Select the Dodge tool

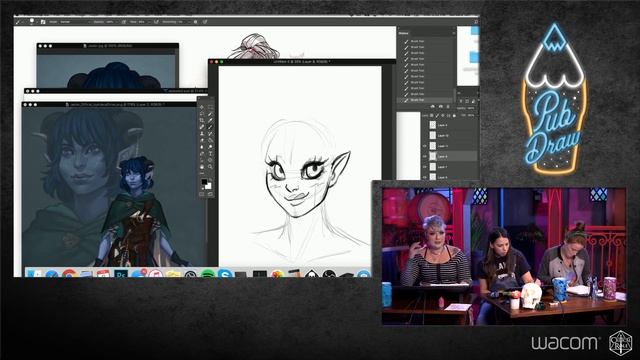(x=210, y=147)
